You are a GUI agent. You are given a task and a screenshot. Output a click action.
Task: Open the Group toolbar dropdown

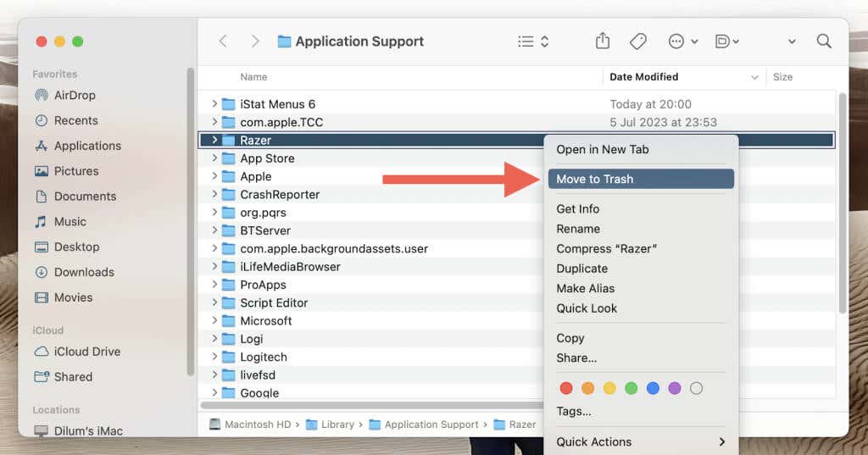[726, 42]
